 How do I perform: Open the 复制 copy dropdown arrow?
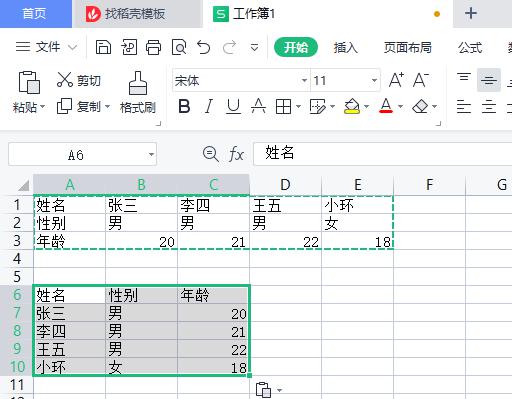pyautogui.click(x=107, y=107)
